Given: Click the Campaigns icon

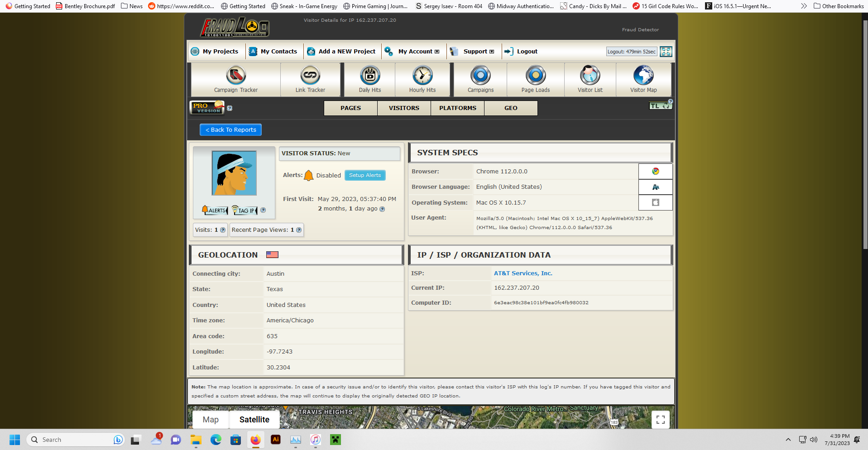Looking at the screenshot, I should coord(480,76).
